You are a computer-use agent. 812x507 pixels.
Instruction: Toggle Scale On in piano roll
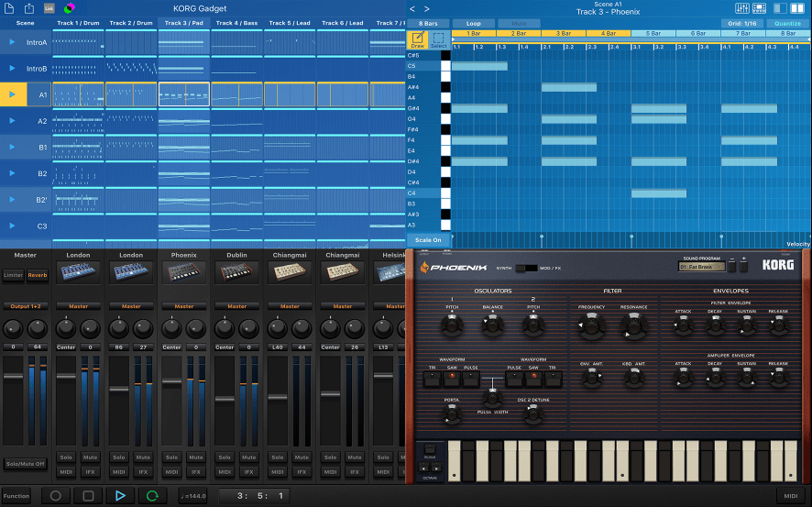pos(428,240)
